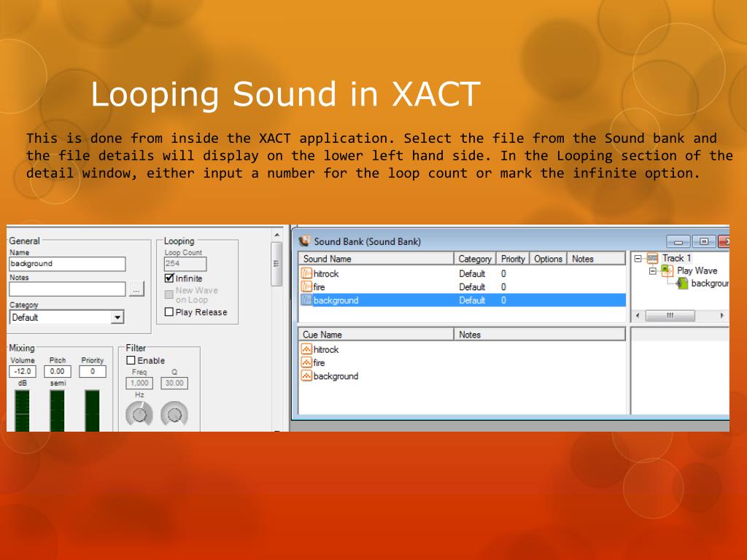The image size is (747, 560).
Task: Click the Pitch value field 0.00
Action: [x=58, y=371]
